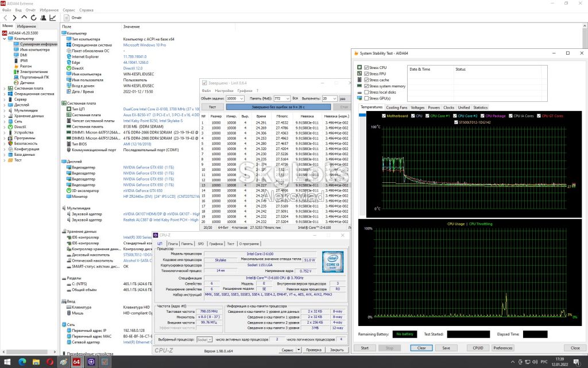Viewport: 588px width, 368px height.
Task: Collapse Компьютер tree node
Action: [x=5, y=39]
